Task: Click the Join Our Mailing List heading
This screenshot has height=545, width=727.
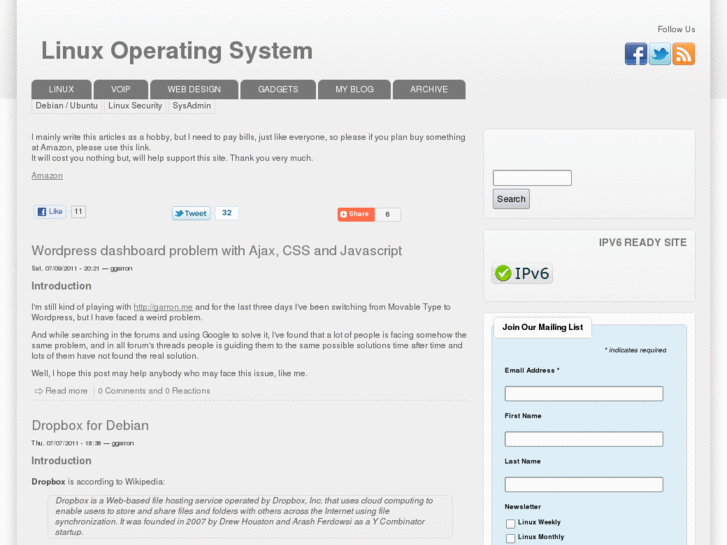Action: click(x=542, y=327)
